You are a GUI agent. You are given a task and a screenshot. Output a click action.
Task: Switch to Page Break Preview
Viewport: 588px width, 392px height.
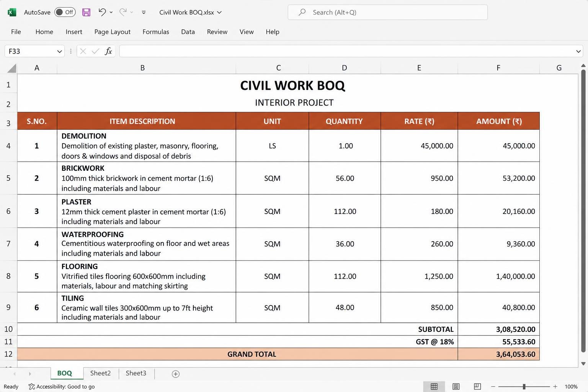coord(477,386)
